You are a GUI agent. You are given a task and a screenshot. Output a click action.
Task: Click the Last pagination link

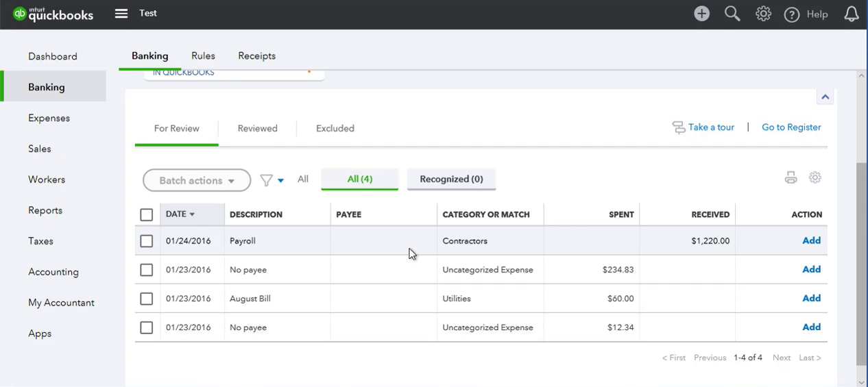coord(810,358)
